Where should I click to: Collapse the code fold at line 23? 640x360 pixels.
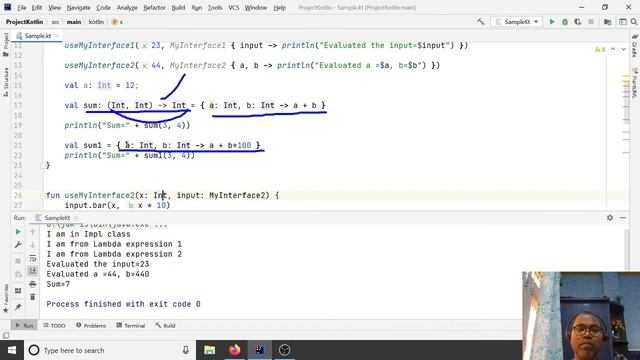click(x=42, y=165)
